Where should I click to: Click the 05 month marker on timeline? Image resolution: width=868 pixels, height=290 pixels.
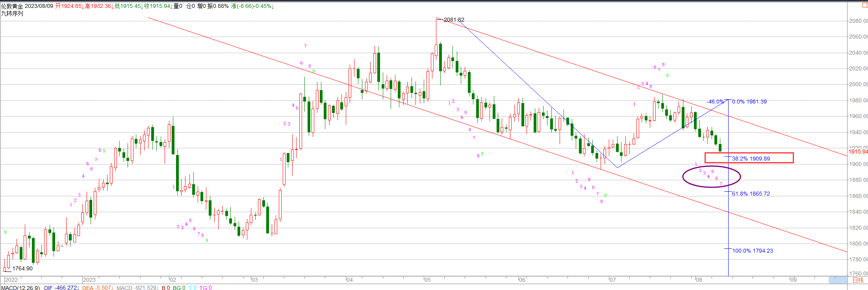427,280
